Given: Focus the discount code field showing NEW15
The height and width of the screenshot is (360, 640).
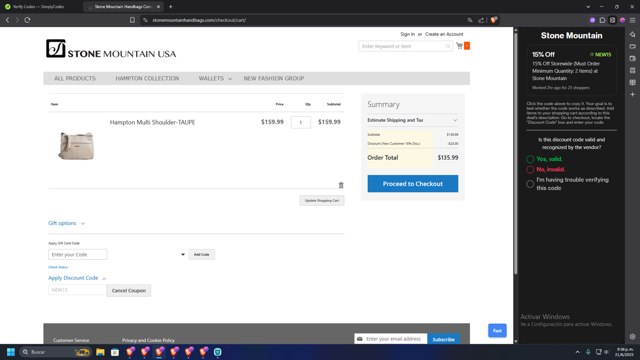Looking at the screenshot, I should coord(77,290).
